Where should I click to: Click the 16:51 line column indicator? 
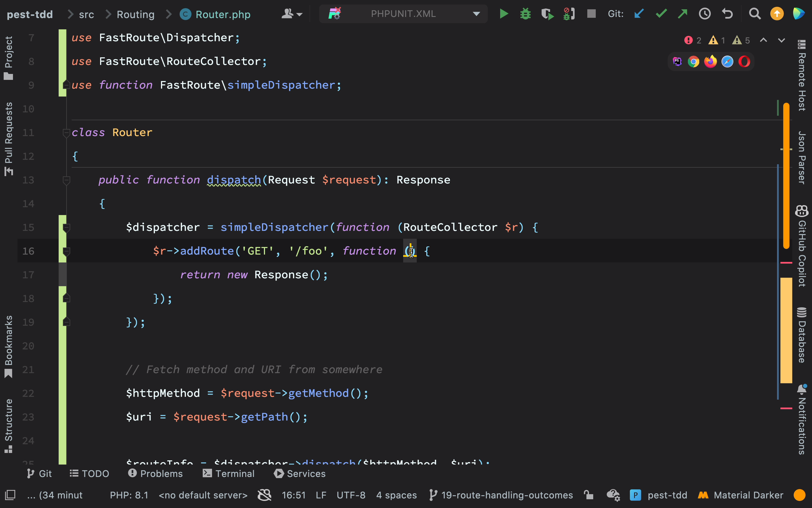[294, 495]
